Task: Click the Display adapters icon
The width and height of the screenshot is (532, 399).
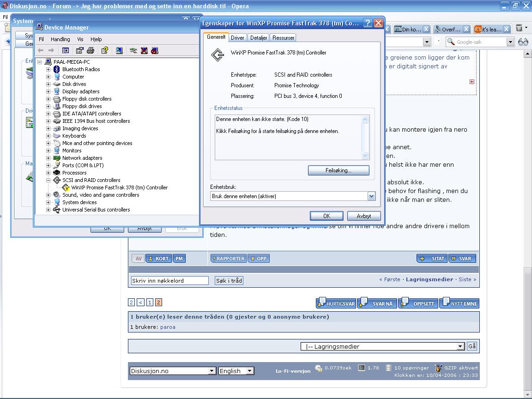Action: coord(57,91)
